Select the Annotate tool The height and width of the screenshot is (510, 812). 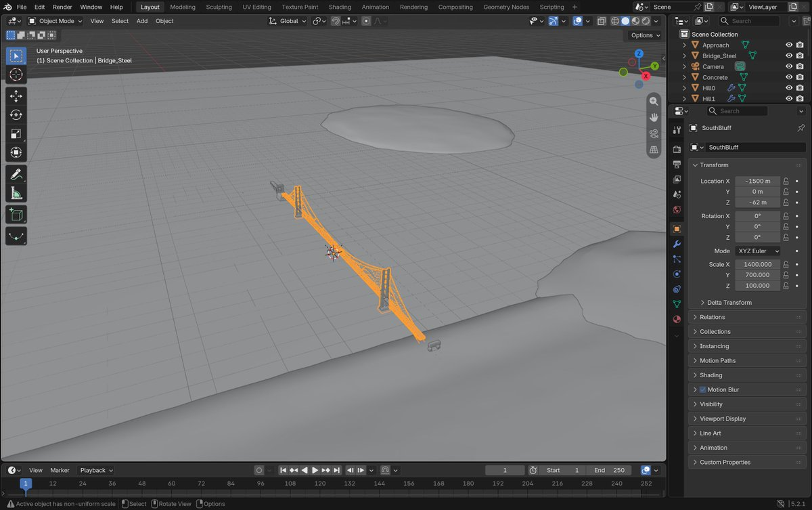[x=16, y=175]
